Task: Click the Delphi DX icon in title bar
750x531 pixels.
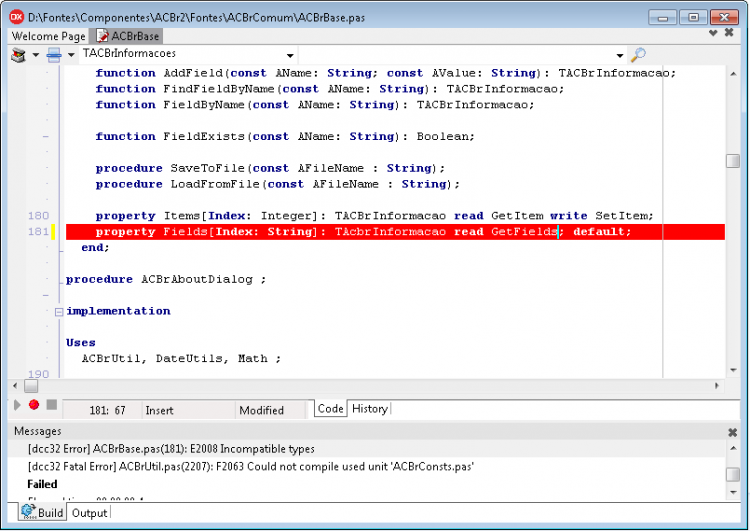Action: (17, 17)
